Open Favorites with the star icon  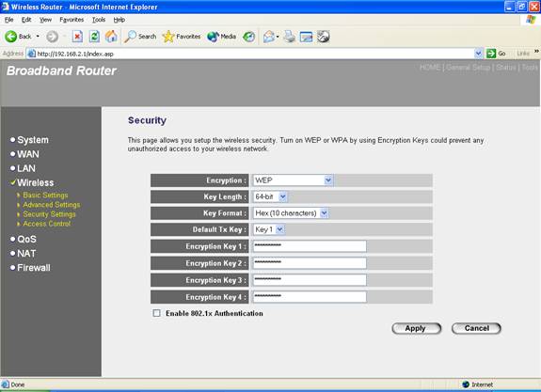click(168, 37)
